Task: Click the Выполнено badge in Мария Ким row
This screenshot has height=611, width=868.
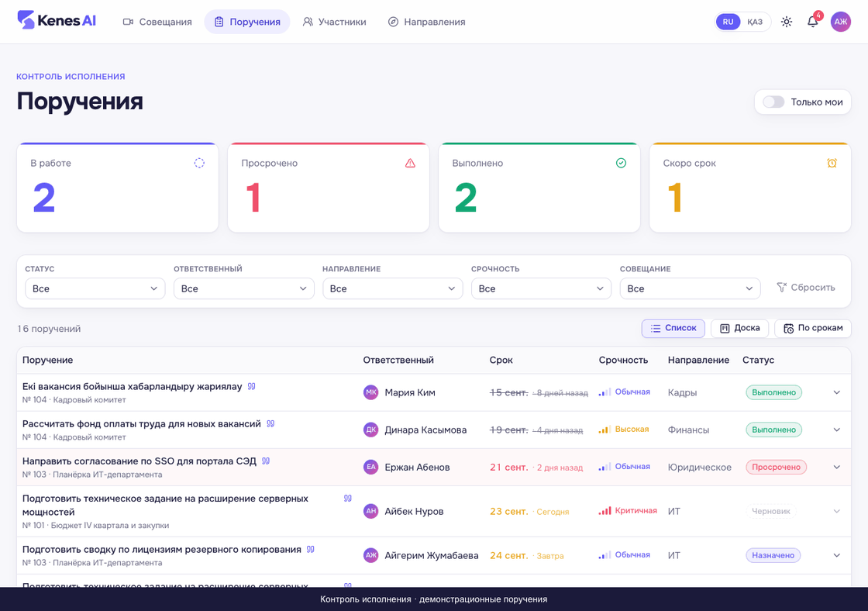Action: [773, 392]
